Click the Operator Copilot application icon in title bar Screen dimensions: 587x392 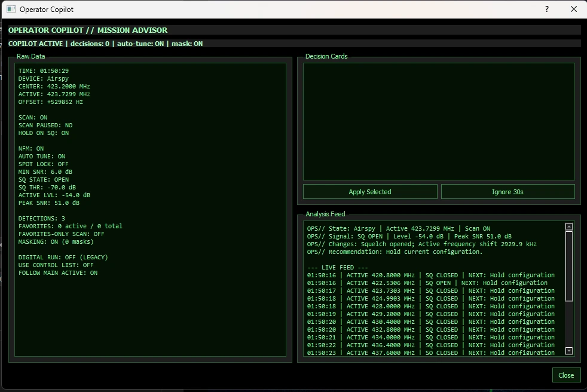pos(10,9)
